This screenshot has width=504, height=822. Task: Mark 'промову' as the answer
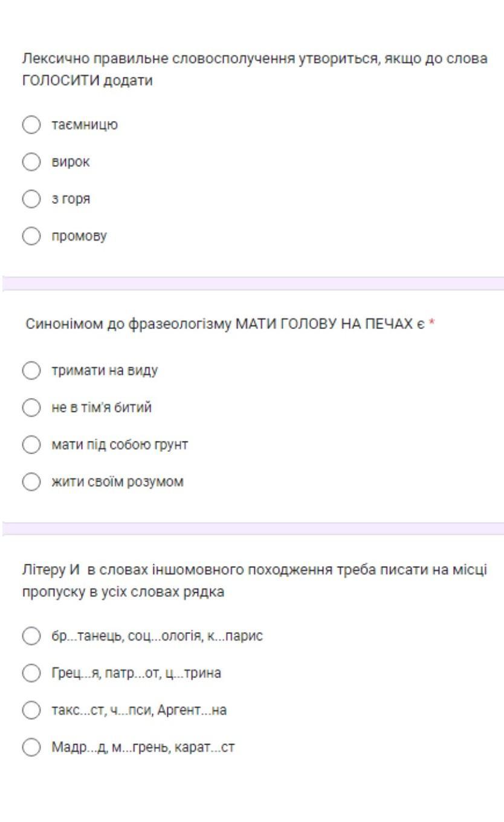pos(30,236)
